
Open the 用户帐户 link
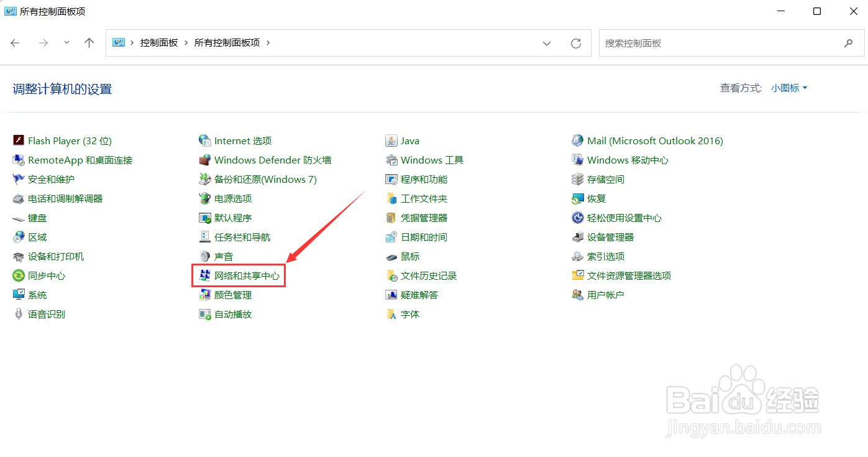click(x=606, y=295)
